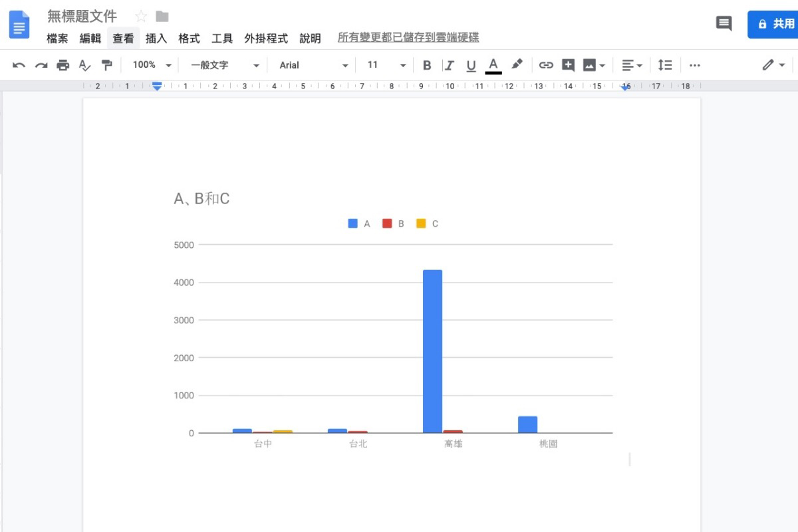Screen dimensions: 798x532
Task: Open the comment history icon
Action: point(723,23)
